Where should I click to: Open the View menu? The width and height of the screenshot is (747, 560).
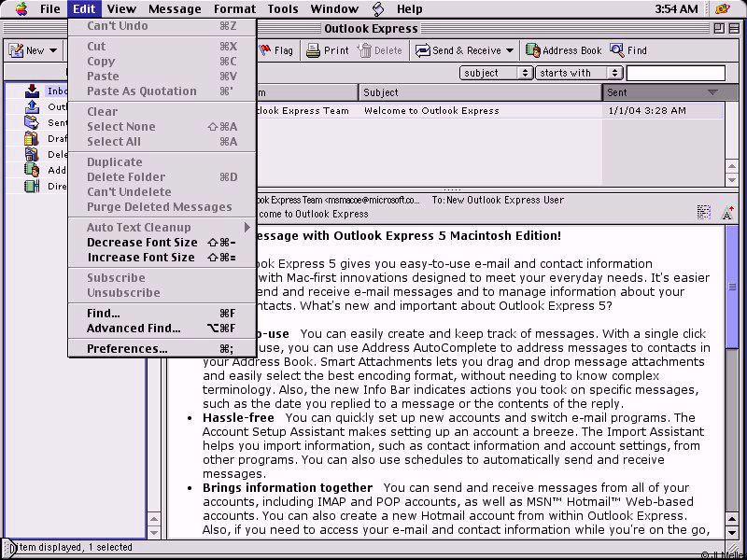pos(121,8)
